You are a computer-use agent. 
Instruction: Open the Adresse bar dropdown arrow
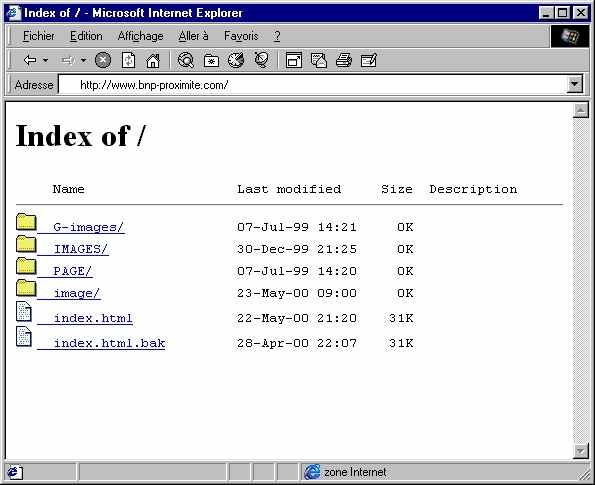tap(575, 84)
